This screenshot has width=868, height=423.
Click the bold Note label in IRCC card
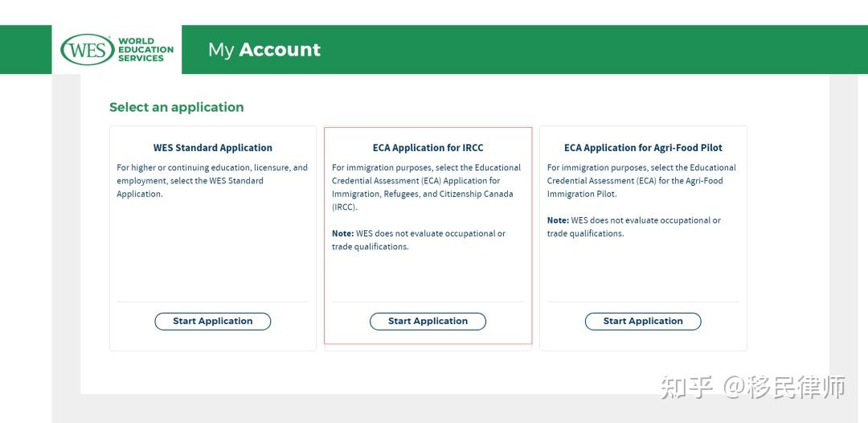342,234
